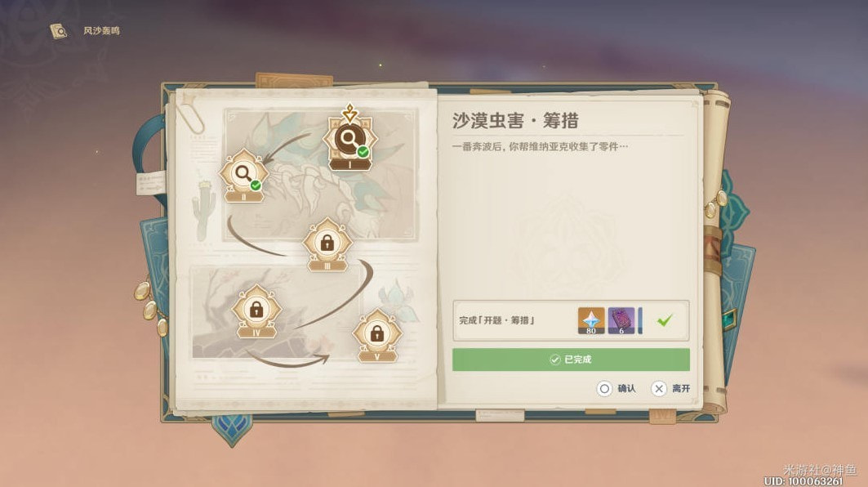Click the Primogem reward icon showing 80
This screenshot has width=868, height=487.
point(591,321)
